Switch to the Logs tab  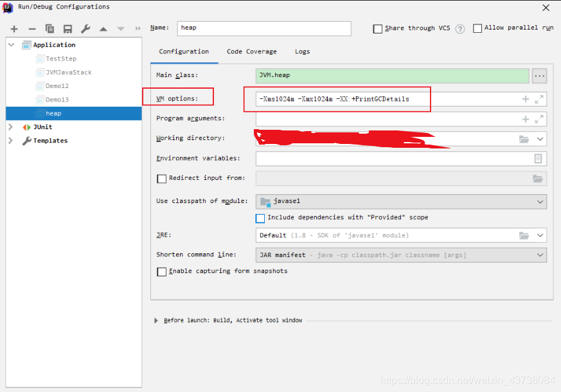pos(302,51)
